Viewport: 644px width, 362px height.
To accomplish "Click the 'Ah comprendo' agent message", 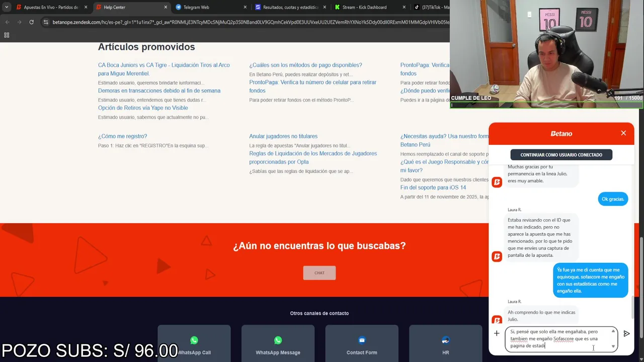I will pos(541,315).
